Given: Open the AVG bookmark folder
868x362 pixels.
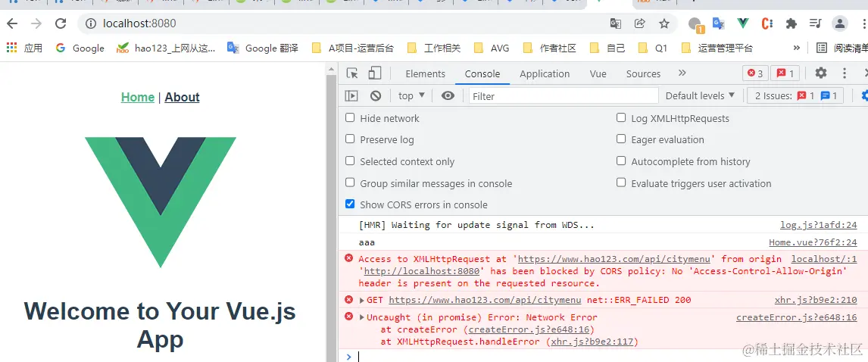Looking at the screenshot, I should coord(491,48).
